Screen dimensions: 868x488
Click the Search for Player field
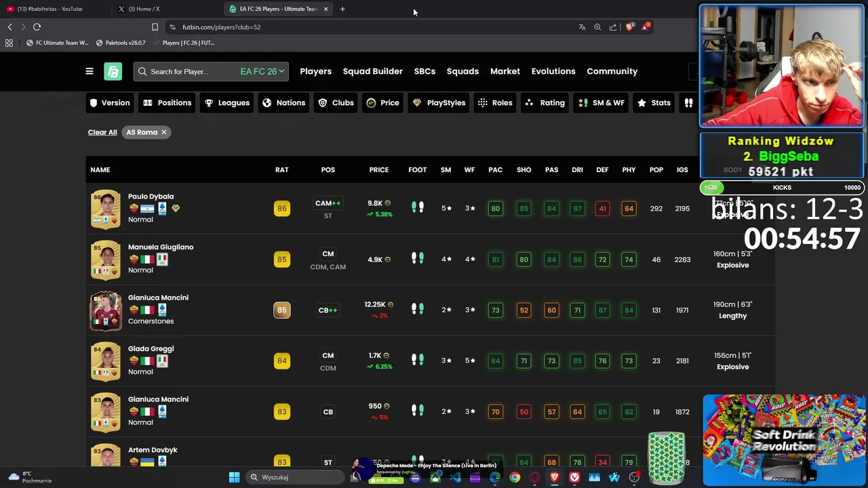tap(186, 71)
